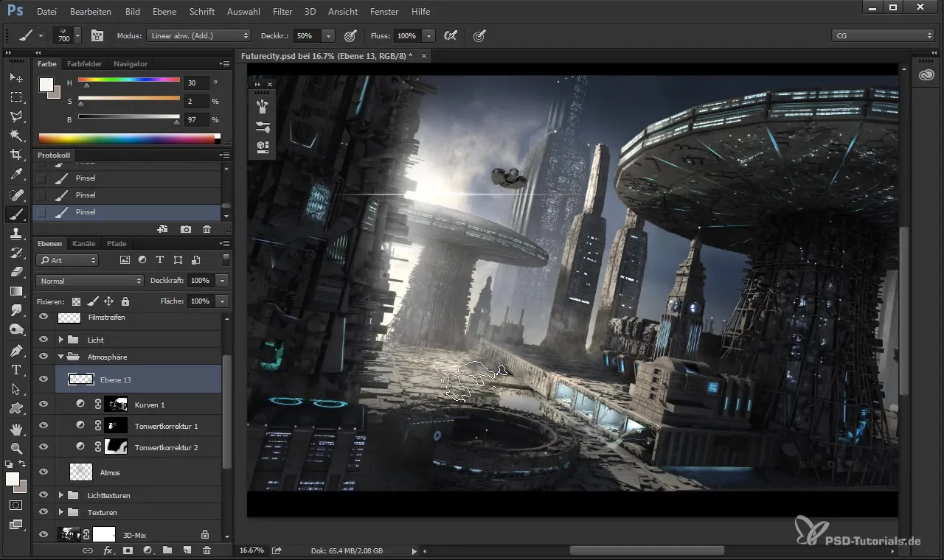Image resolution: width=944 pixels, height=560 pixels.
Task: Add a layer mask icon
Action: tap(128, 550)
